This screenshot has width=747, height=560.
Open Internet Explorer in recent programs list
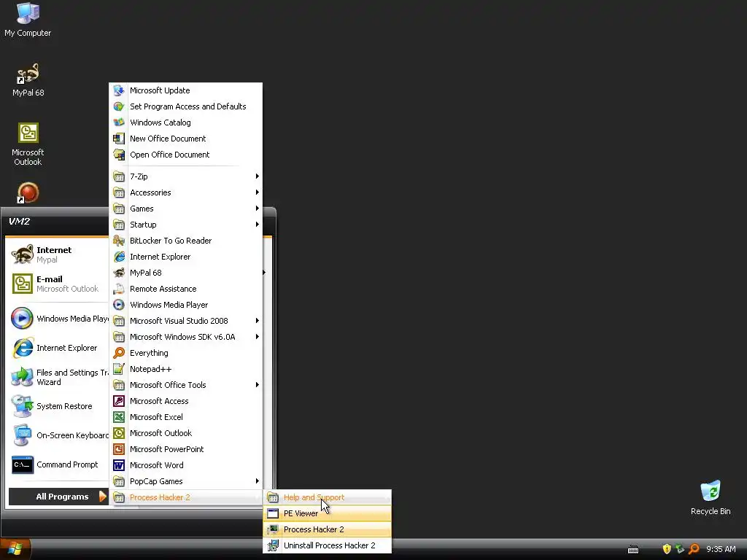point(58,348)
